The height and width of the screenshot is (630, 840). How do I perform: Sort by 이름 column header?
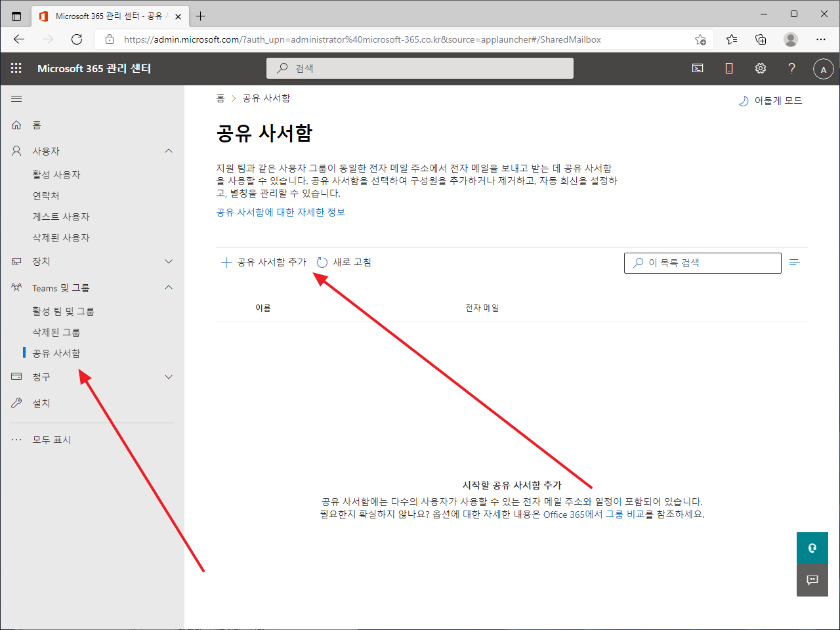point(263,308)
